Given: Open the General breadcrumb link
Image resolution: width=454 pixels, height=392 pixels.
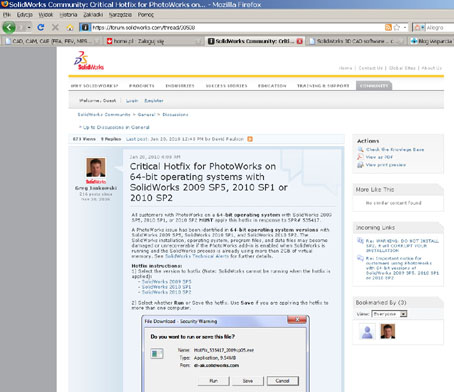Looking at the screenshot, I should point(146,115).
